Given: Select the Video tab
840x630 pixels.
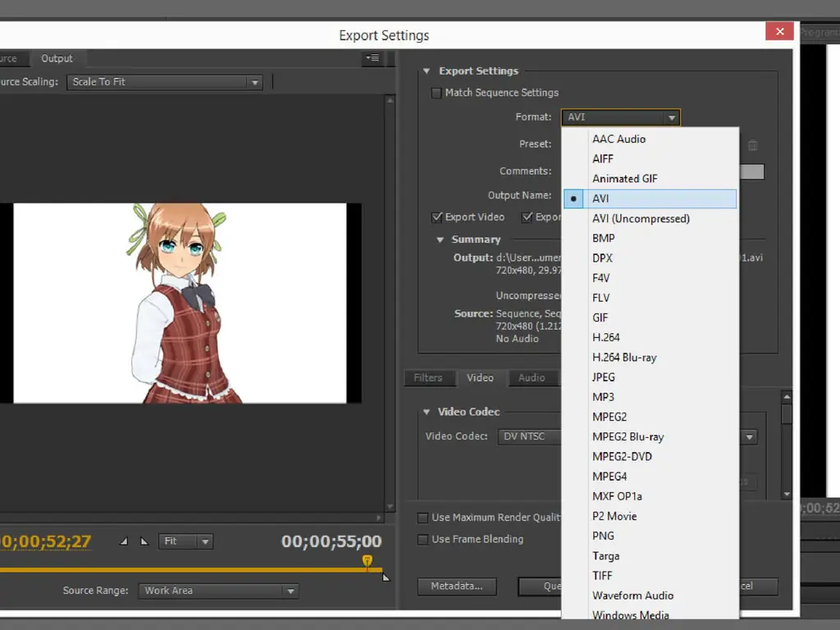Looking at the screenshot, I should click(480, 377).
